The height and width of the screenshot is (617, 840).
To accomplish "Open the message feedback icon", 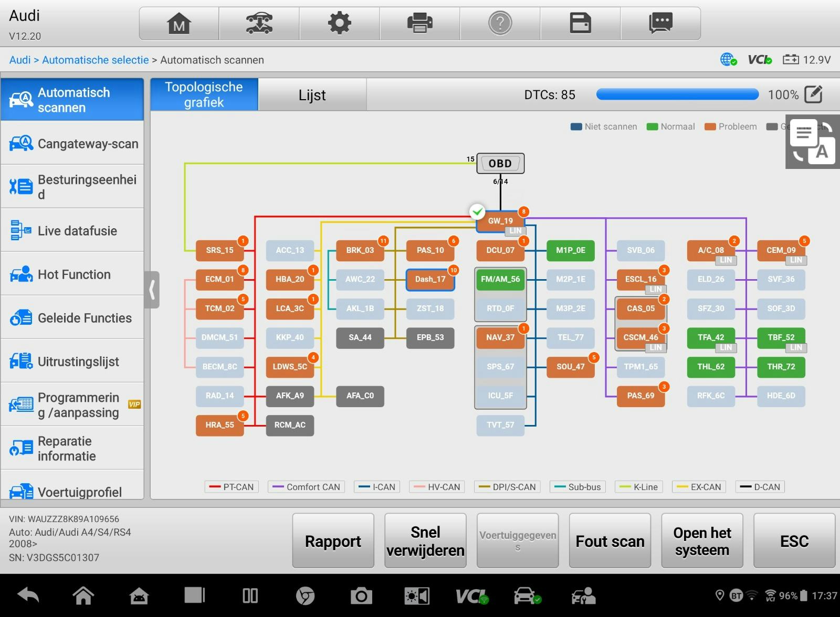I will coord(660,24).
